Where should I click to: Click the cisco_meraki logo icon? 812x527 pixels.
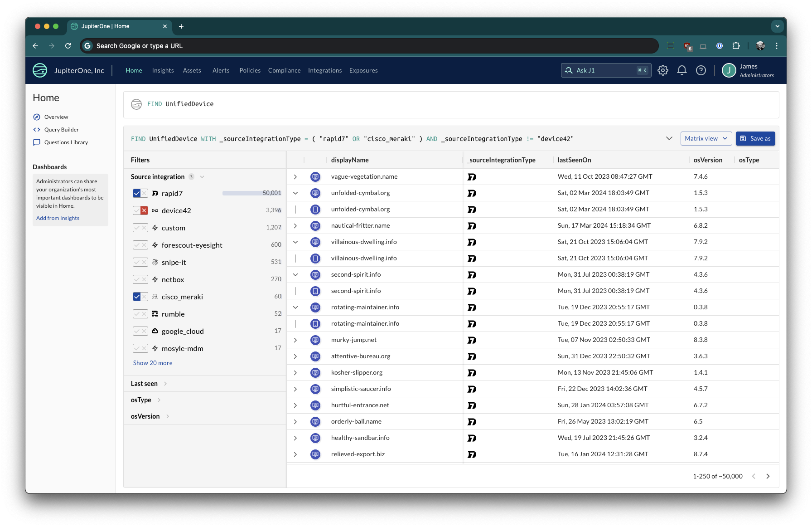(155, 297)
